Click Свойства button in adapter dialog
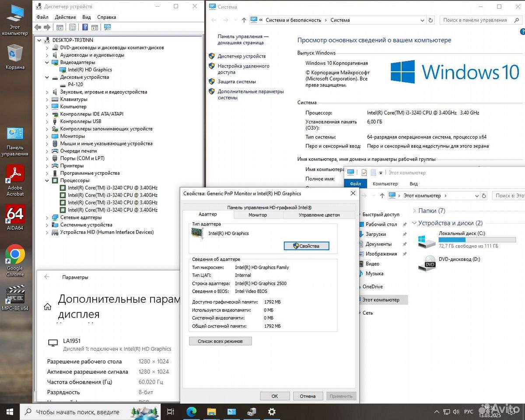Screen dimensions: 525x420 (306, 246)
